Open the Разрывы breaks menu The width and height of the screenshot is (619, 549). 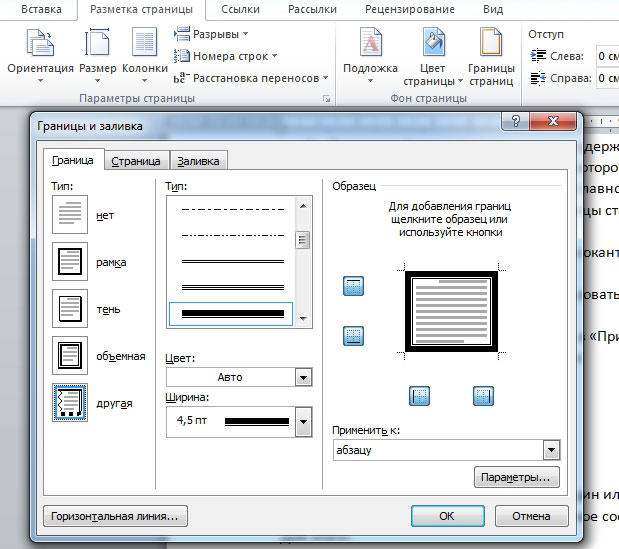[211, 34]
